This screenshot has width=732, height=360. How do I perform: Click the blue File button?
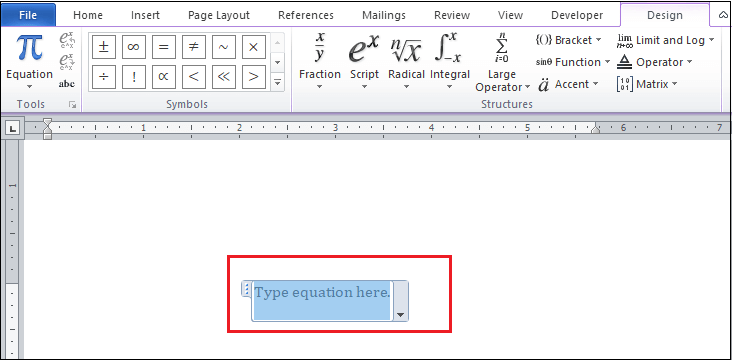28,15
